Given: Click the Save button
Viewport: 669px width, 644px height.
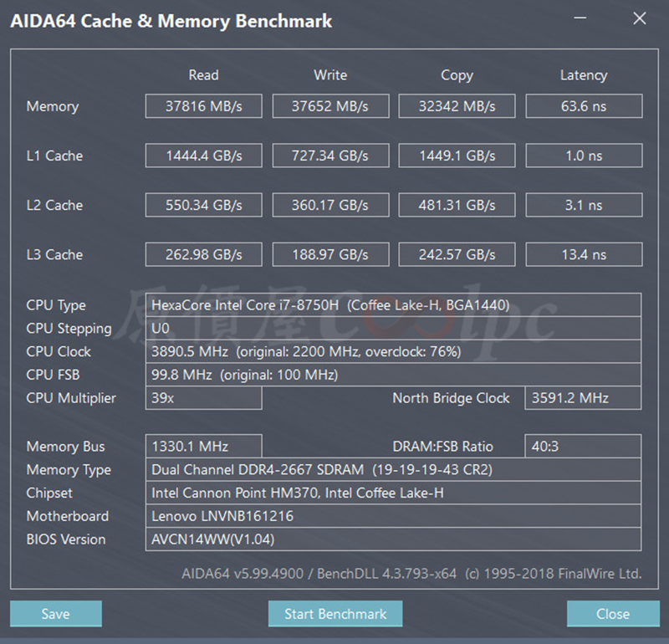Looking at the screenshot, I should (x=56, y=614).
